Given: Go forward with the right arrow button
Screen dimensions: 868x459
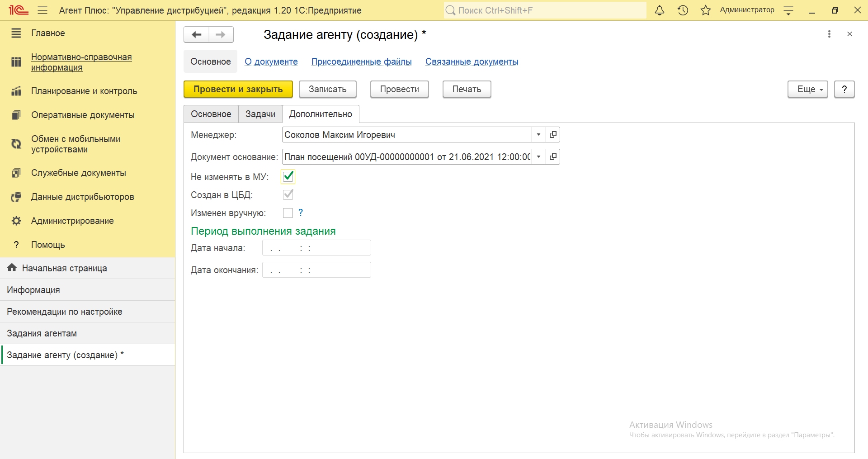Looking at the screenshot, I should click(x=221, y=34).
